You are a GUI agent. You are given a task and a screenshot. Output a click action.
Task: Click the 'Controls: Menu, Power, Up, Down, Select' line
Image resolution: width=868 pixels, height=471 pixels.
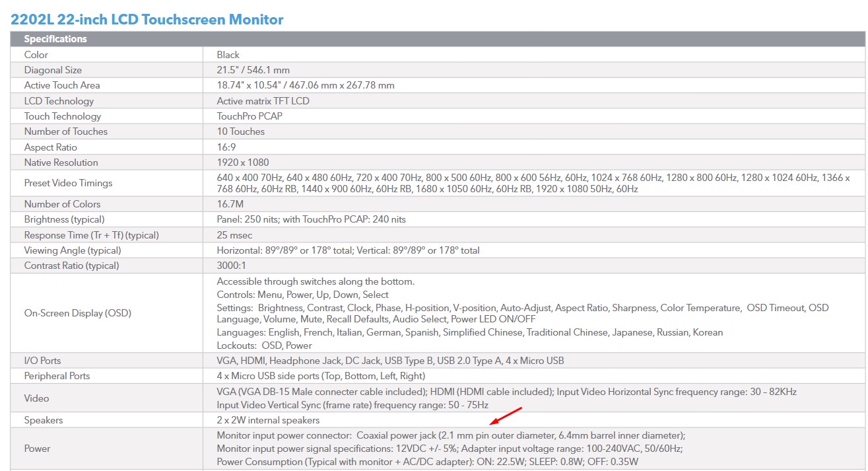coord(303,295)
